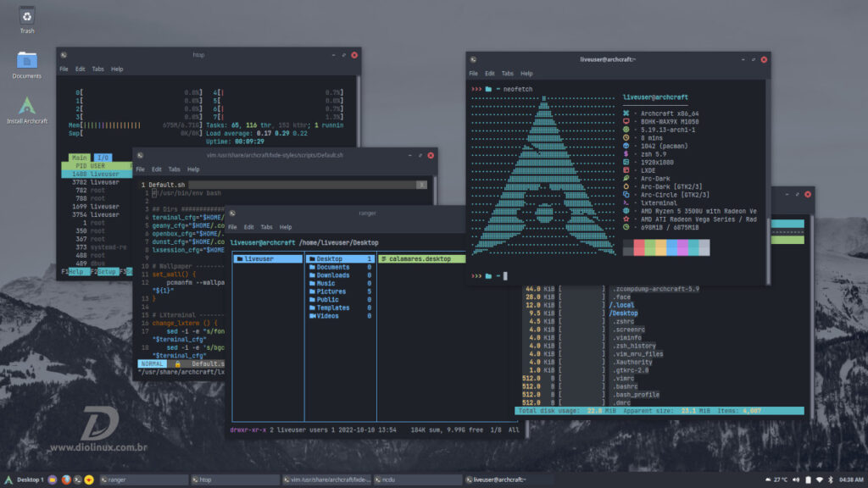Click the yellow launcher icon in the taskbar

[x=88, y=479]
